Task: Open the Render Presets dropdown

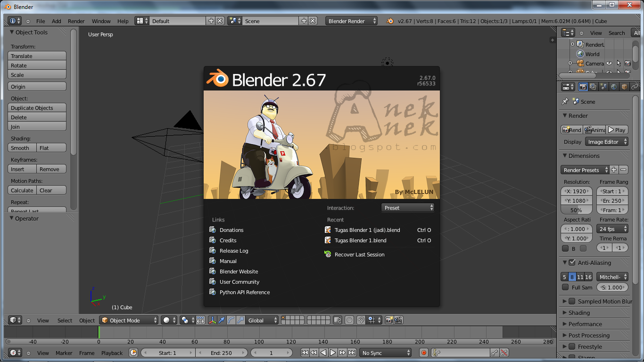Action: [x=585, y=170]
